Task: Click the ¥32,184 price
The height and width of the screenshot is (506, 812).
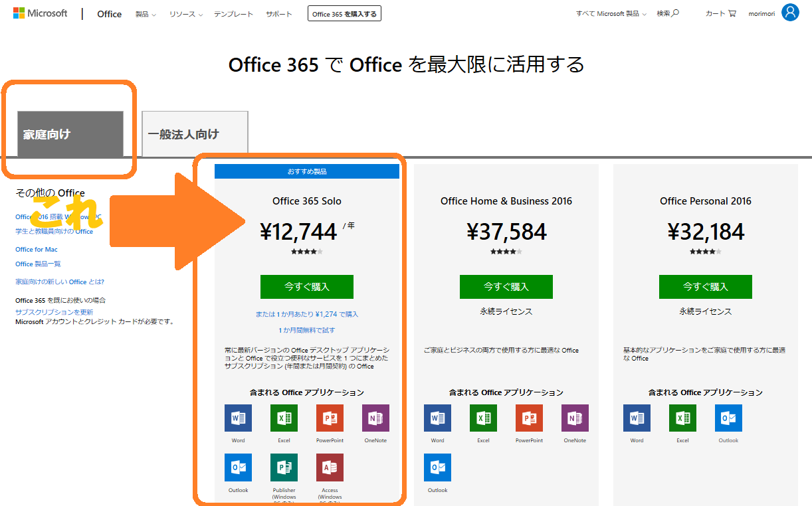Action: [706, 232]
